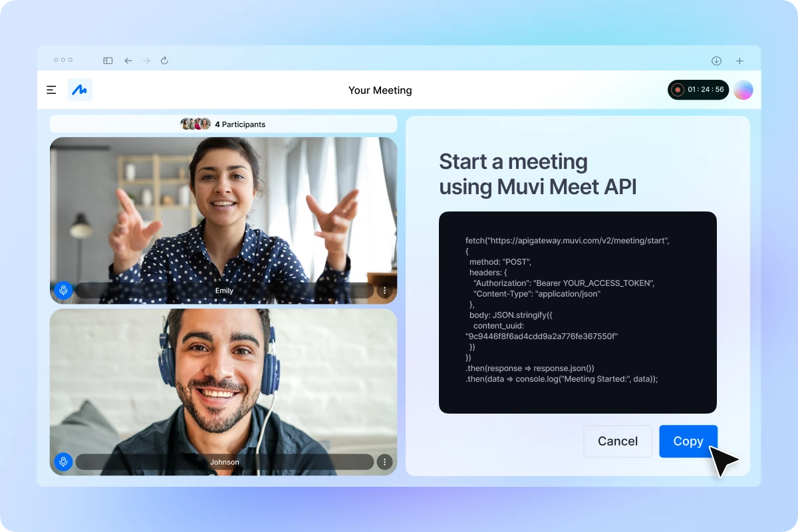Select the fetch code block
798x532 pixels.
(x=577, y=313)
